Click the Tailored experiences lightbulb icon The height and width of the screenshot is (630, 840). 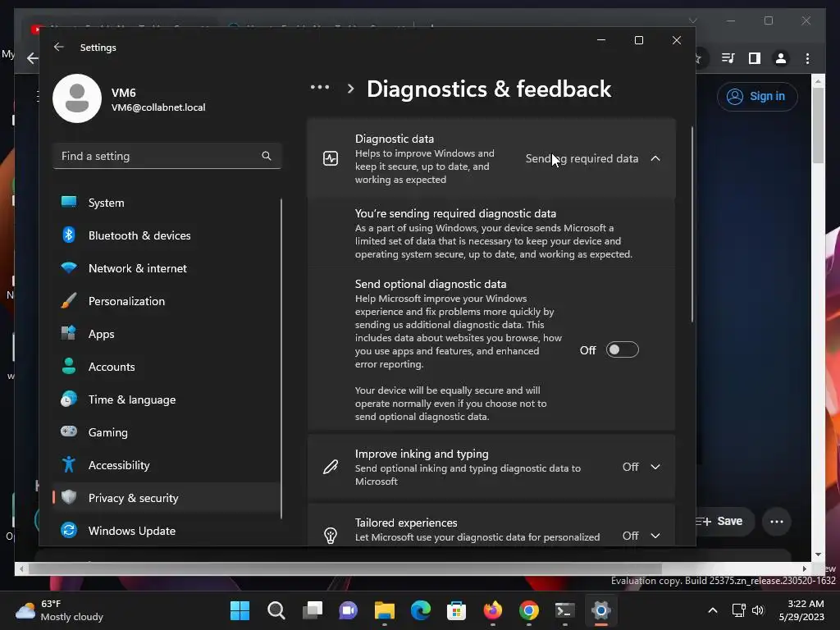click(331, 536)
